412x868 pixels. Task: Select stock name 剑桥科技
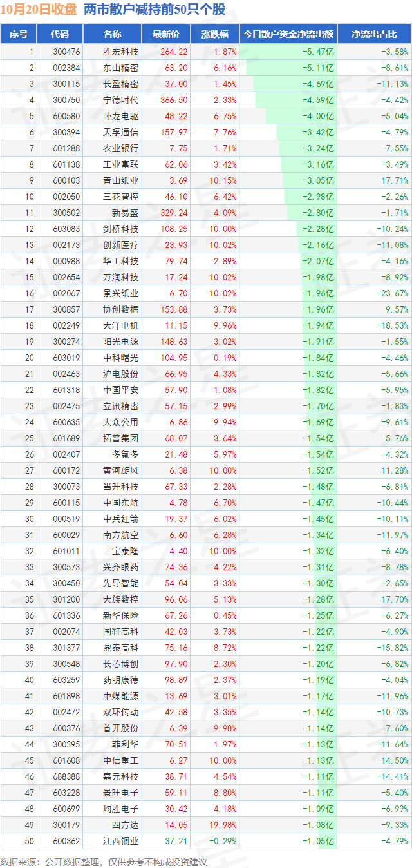(x=120, y=229)
